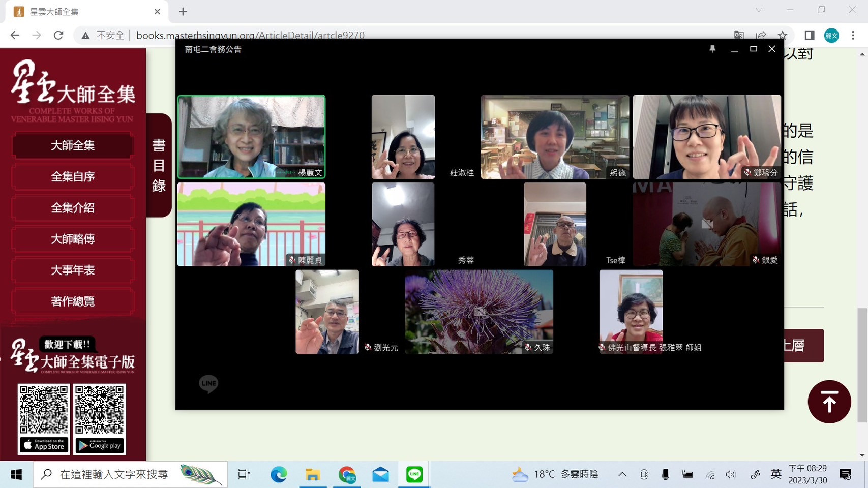Click the LINE logo in call window
868x488 pixels.
[x=208, y=384]
